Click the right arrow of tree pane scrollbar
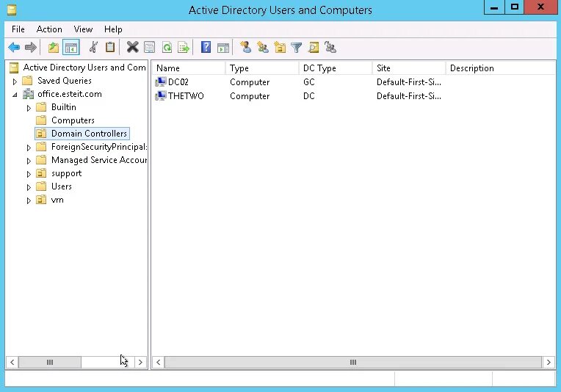 [x=140, y=363]
